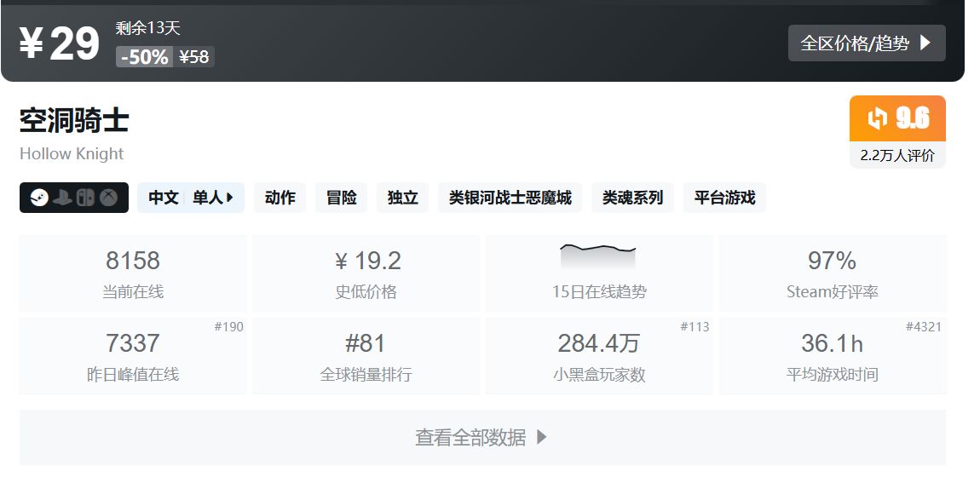This screenshot has width=980, height=477.
Task: Click the #4321 rank label
Action: [924, 326]
